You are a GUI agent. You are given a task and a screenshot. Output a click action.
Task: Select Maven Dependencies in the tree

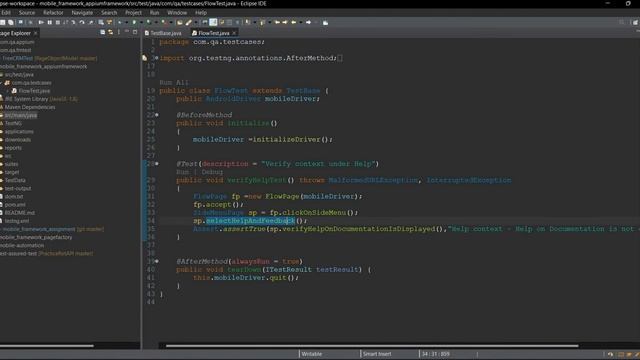coord(30,107)
